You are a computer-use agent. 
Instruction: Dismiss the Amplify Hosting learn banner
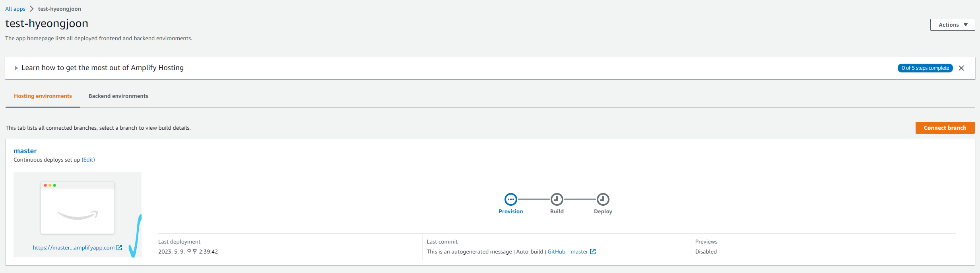[961, 68]
